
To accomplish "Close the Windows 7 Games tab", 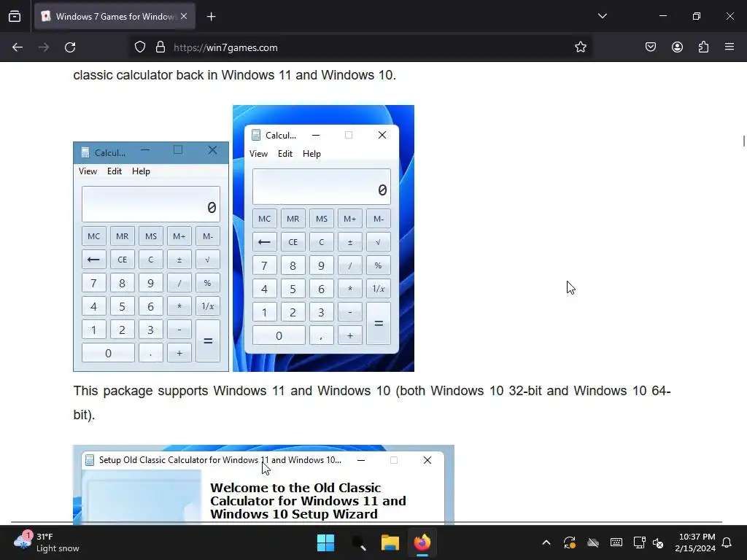I will coord(184,16).
